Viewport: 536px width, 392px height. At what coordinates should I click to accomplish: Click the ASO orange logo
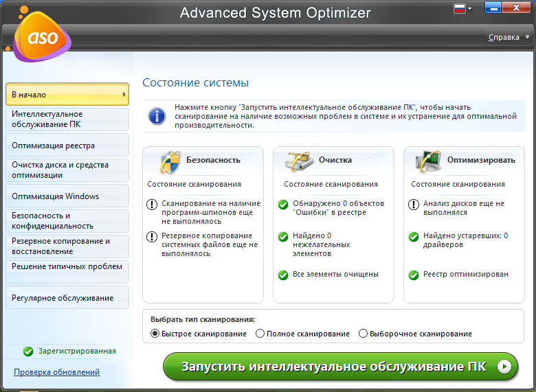tap(42, 37)
